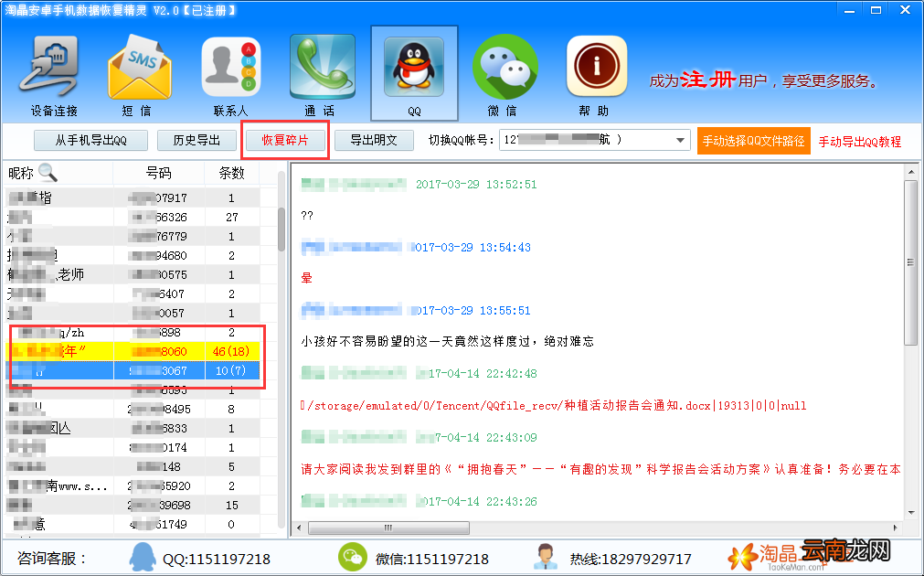Select contact row ending 66326 with 27 messages

pyautogui.click(x=133, y=217)
